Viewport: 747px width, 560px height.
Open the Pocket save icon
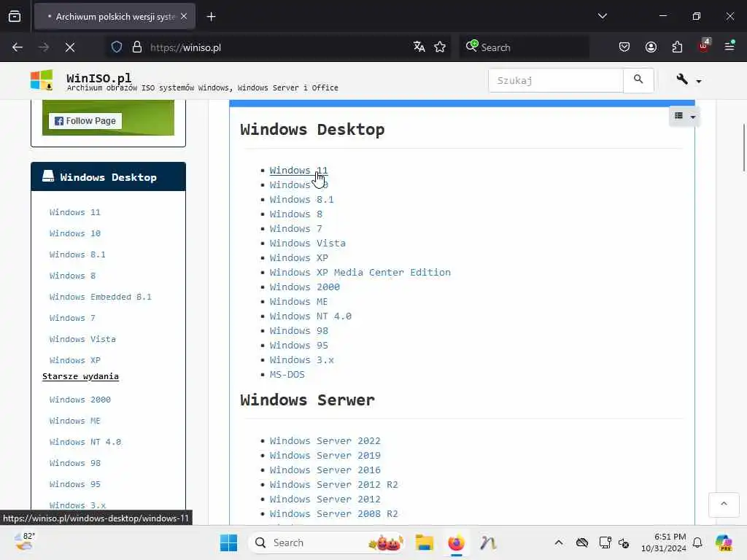pos(624,47)
